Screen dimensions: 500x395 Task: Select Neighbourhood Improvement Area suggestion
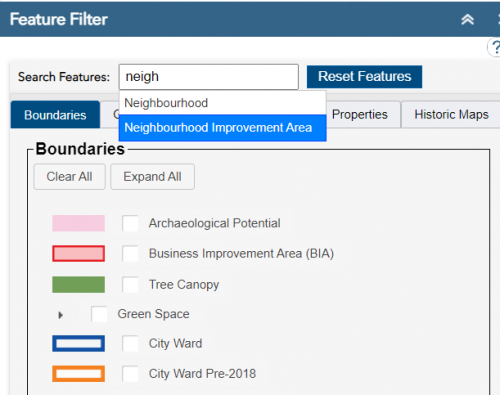[222, 128]
